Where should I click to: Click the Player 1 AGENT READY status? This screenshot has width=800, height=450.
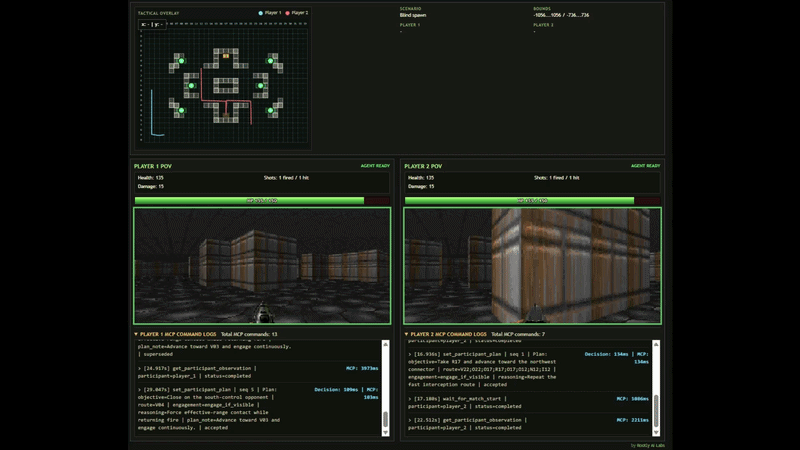(x=375, y=166)
